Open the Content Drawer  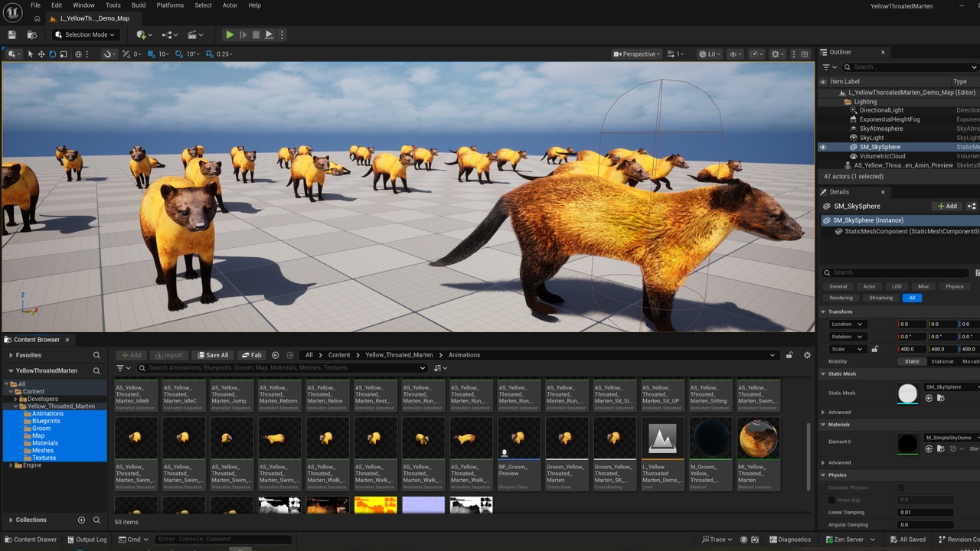[x=30, y=540]
